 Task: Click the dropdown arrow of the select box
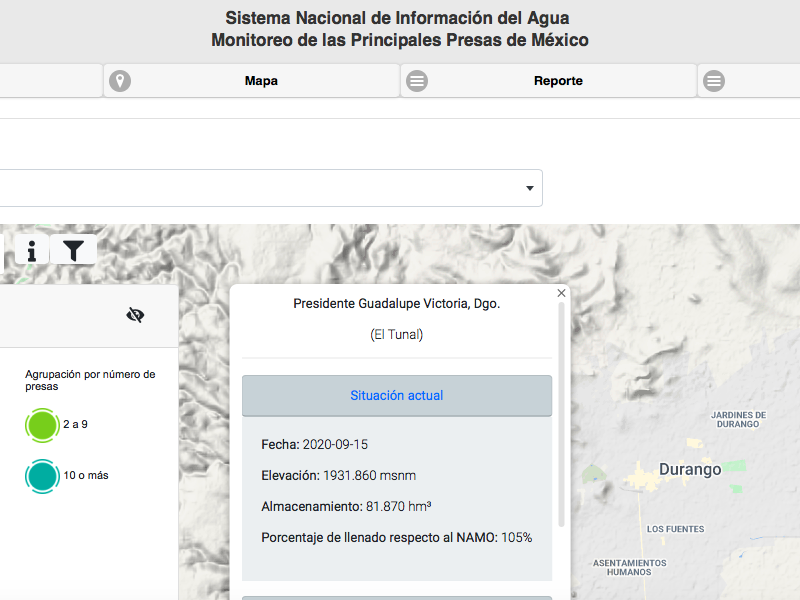pos(530,188)
